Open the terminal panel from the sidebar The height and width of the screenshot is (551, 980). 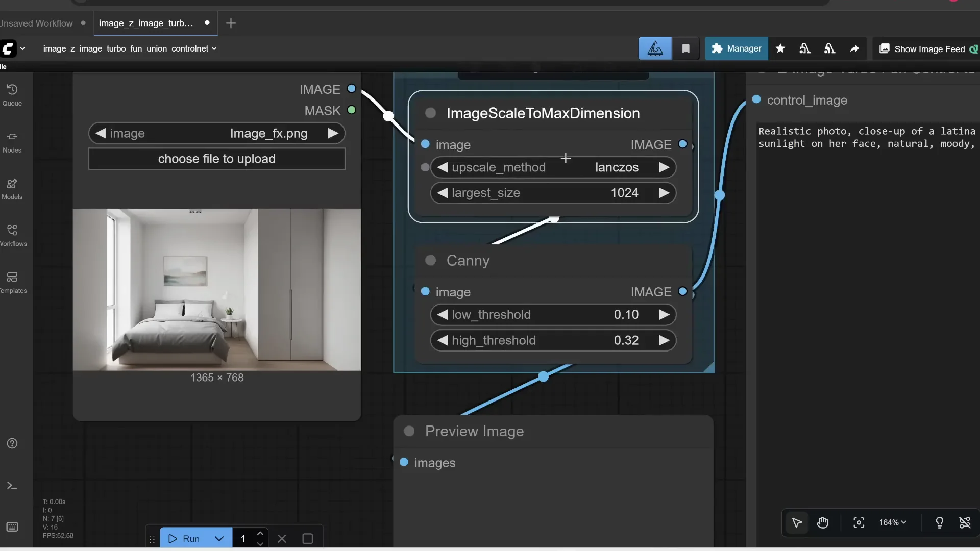(12, 485)
